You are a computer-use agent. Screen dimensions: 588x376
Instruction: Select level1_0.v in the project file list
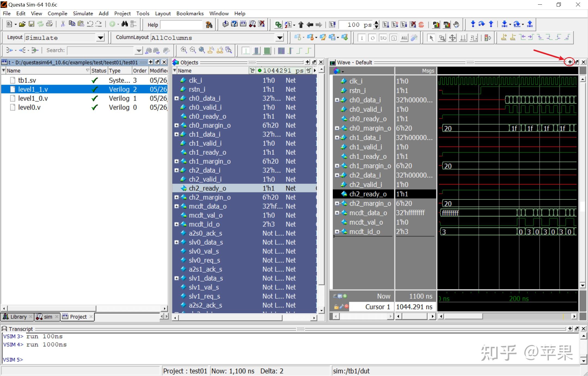(x=33, y=98)
